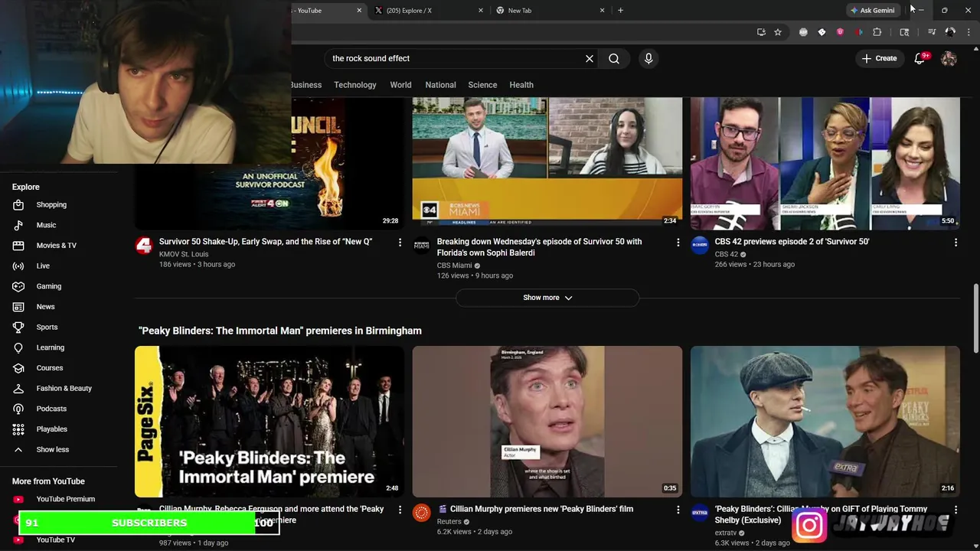Open News in the sidebar
The width and height of the screenshot is (980, 551).
(x=59, y=307)
